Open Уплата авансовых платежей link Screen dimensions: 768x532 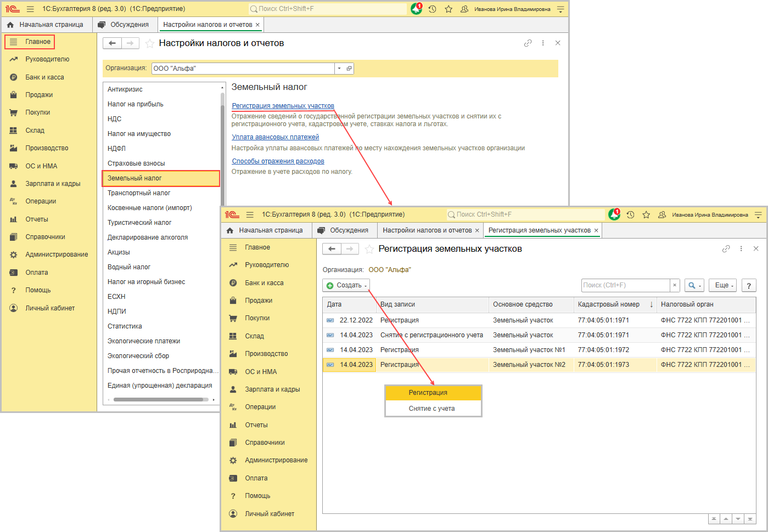click(275, 137)
